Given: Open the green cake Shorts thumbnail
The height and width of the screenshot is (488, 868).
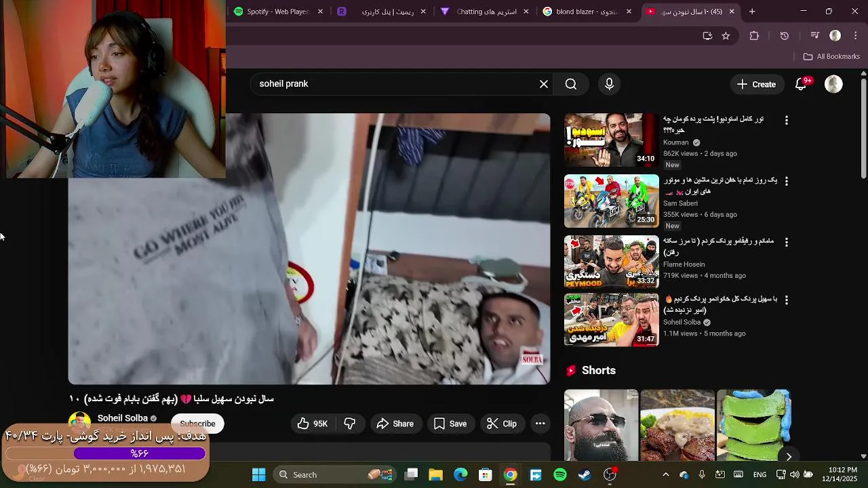Looking at the screenshot, I should coord(754,426).
